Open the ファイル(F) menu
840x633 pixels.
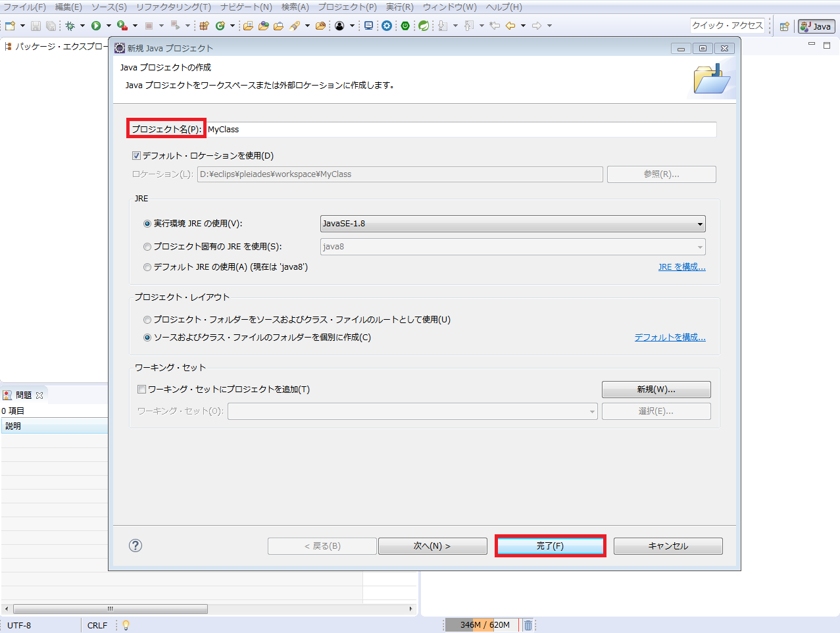24,7
